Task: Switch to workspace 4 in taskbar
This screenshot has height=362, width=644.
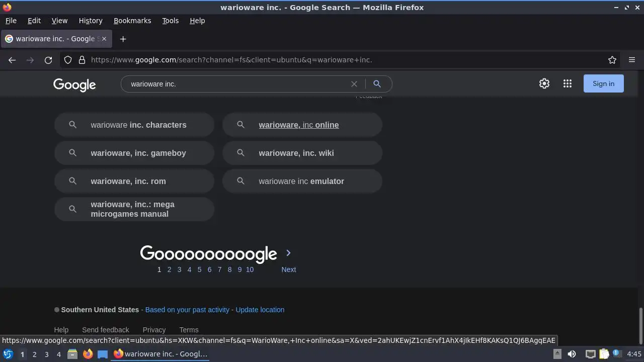Action: tap(58, 354)
